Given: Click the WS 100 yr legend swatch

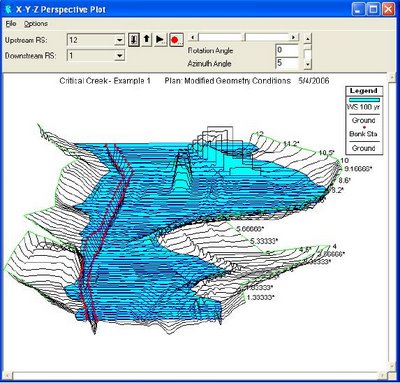Looking at the screenshot, I should [364, 100].
